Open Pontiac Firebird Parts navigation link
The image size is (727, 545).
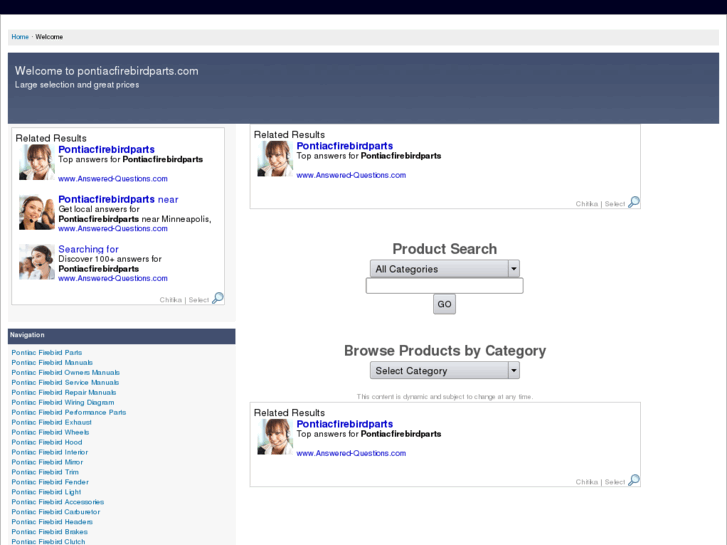(x=47, y=353)
